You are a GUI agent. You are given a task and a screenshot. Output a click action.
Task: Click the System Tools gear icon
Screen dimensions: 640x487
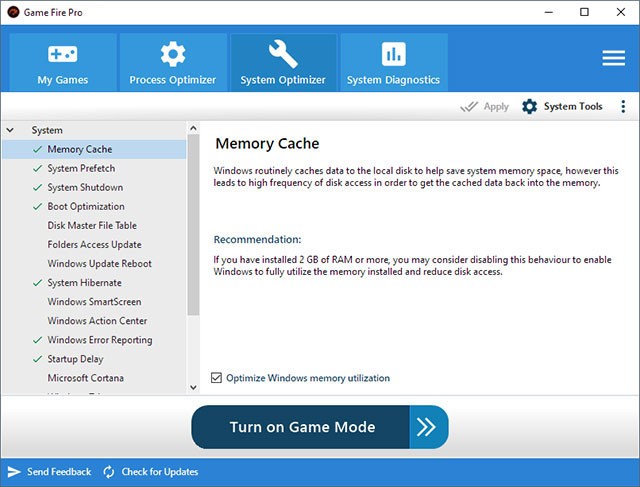530,107
